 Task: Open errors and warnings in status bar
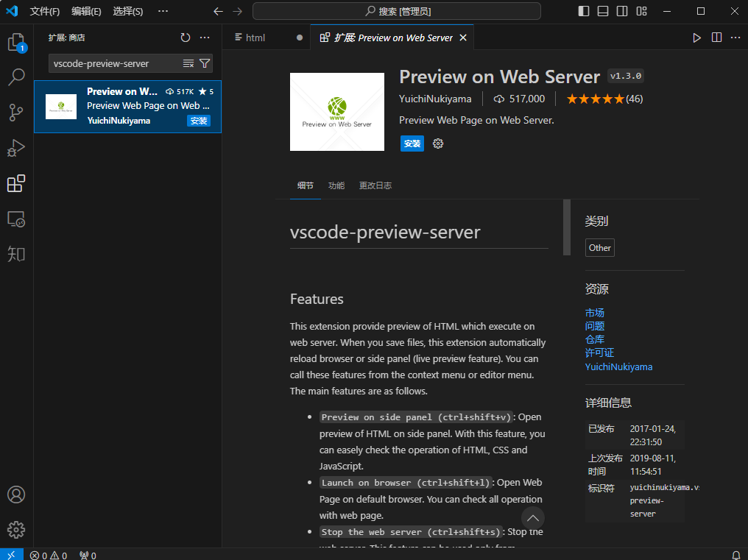[49, 556]
